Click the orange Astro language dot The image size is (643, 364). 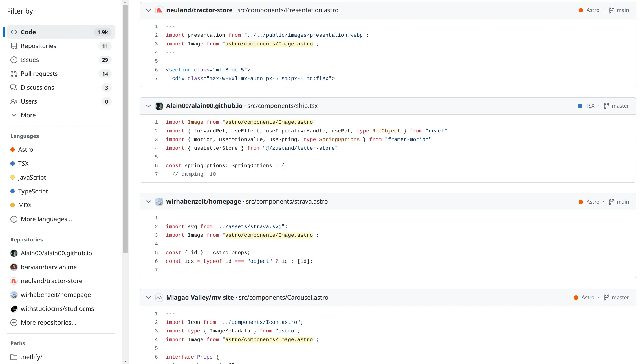pos(12,149)
